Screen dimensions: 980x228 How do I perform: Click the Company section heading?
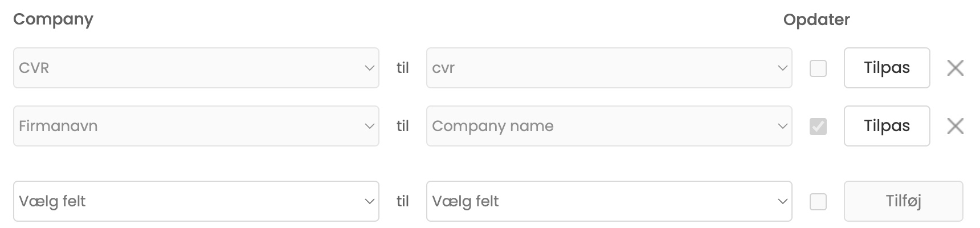[53, 19]
